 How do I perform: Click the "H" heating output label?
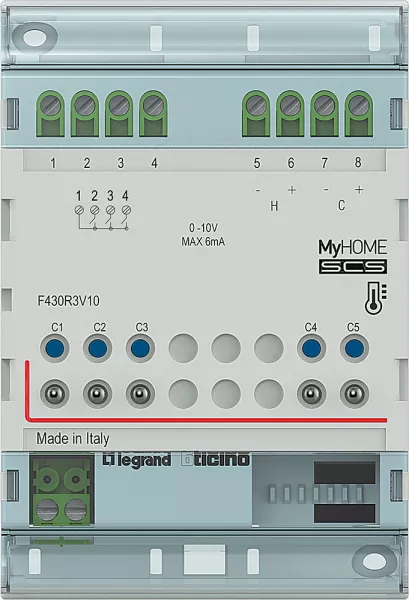click(274, 207)
